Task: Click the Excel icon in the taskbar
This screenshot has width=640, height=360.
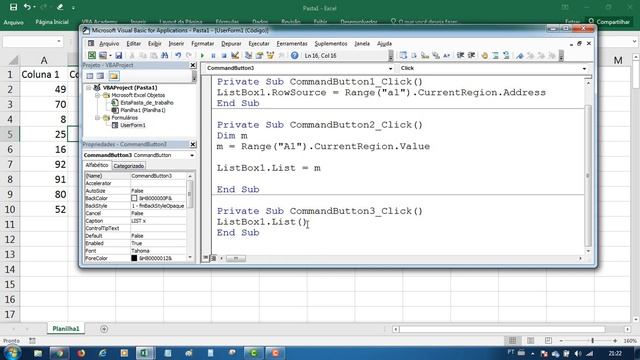Action: (144, 353)
